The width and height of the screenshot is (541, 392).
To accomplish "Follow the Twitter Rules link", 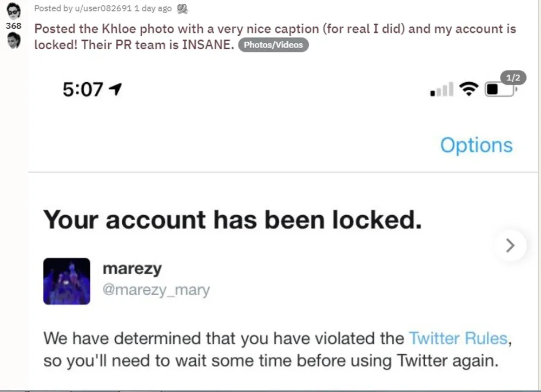I will 458,338.
